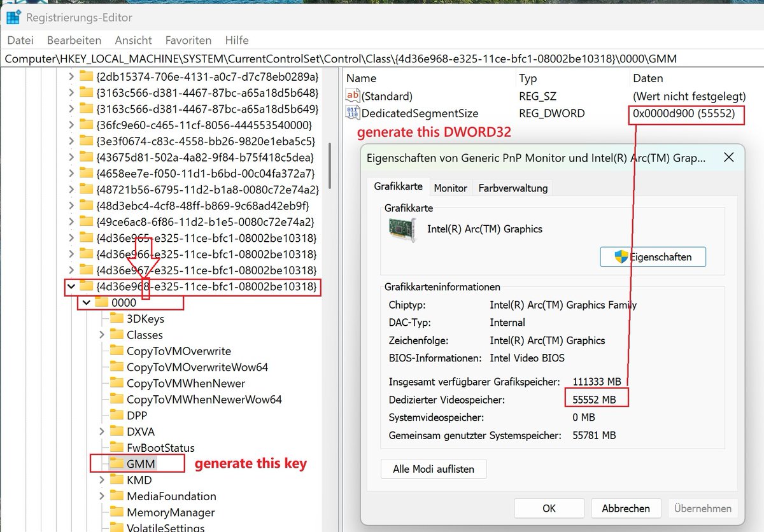Click the 55781 MB shared system memory value
Screen dimensions: 764x532
tap(594, 435)
